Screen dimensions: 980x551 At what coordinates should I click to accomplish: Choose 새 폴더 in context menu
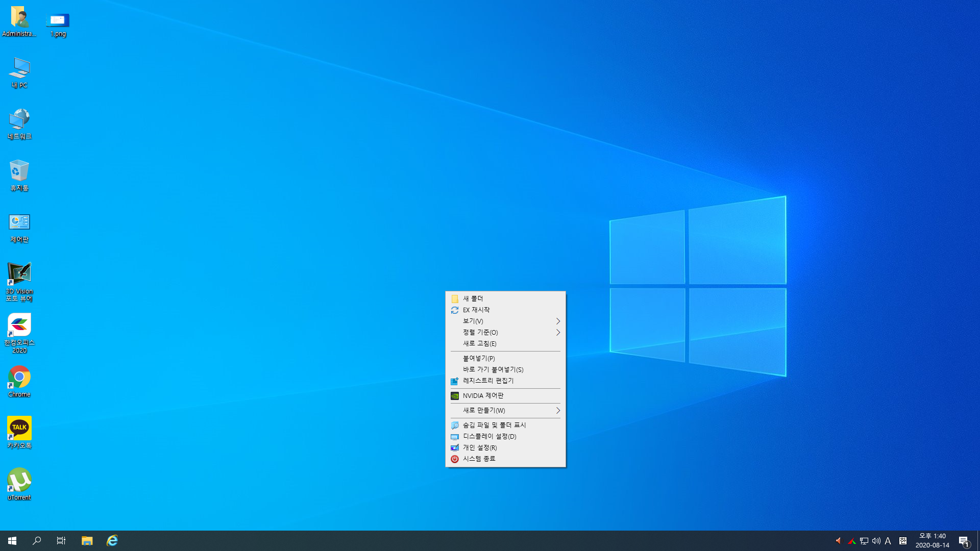coord(505,298)
